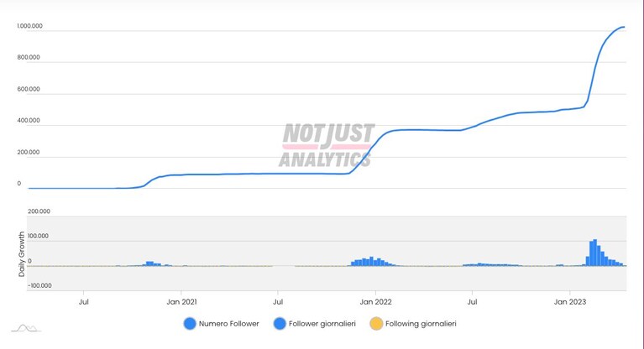This screenshot has width=644, height=349.
Task: Toggle the Numero Follower legend circle
Action: [190, 324]
